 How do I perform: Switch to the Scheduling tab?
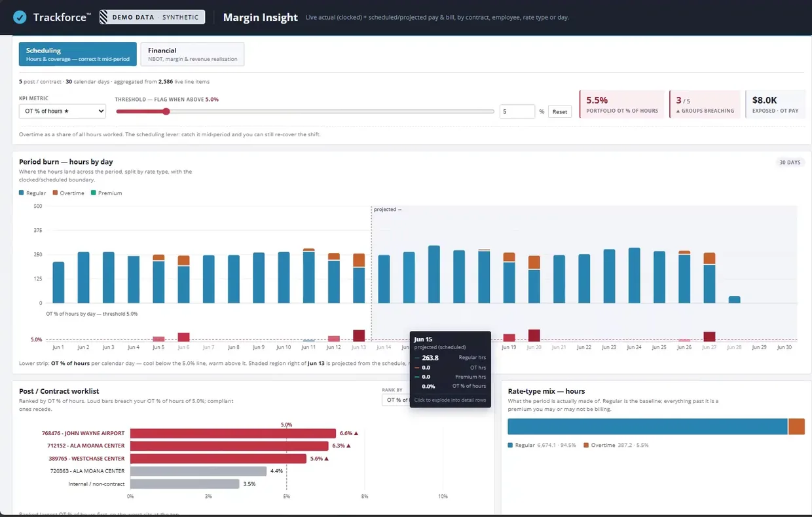(x=78, y=54)
